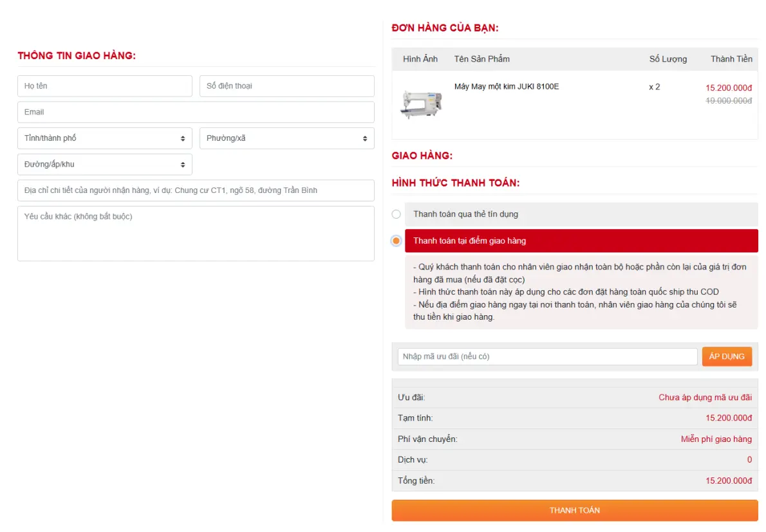766x532 pixels.
Task: Click the Thanh toán qua thẻ tín dụng label
Action: coord(465,214)
